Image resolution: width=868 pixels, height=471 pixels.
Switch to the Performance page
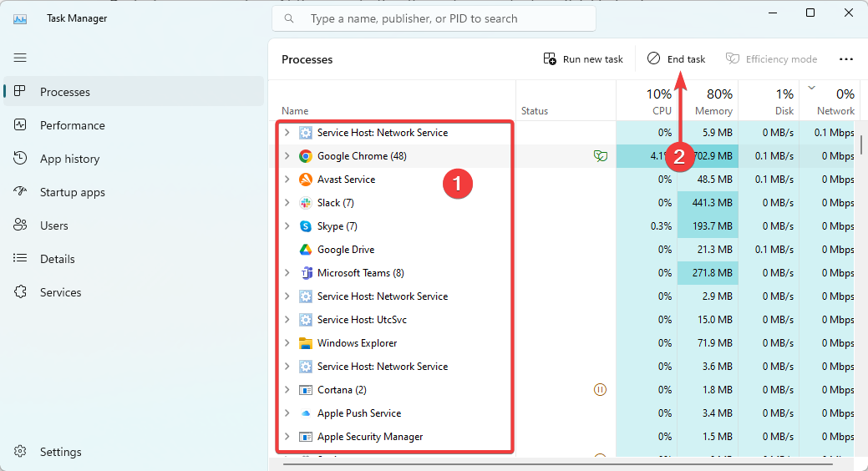click(x=134, y=125)
